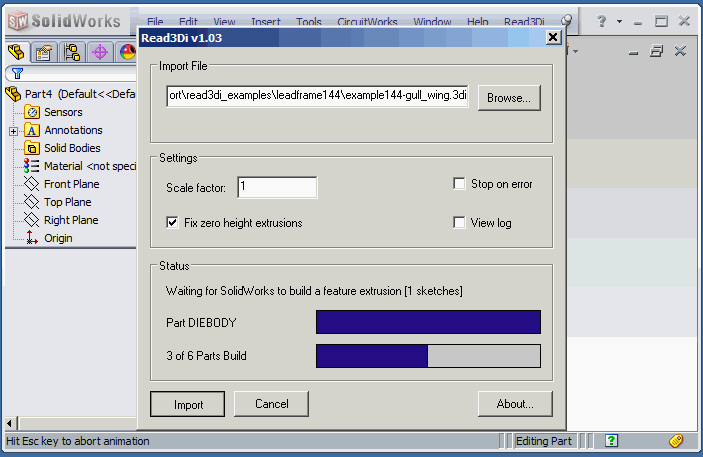Screen dimensions: 703x457
Task: Select Front Plane in the tree
Action: click(x=72, y=184)
